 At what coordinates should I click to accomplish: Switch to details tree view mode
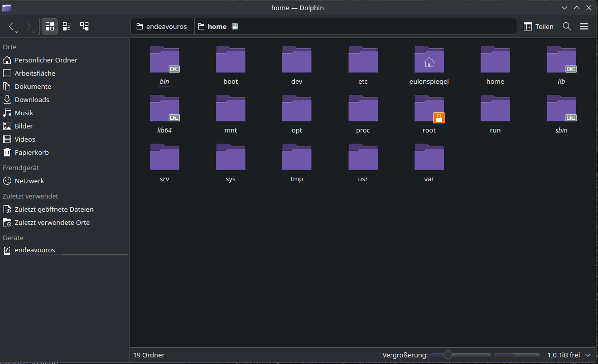click(84, 26)
